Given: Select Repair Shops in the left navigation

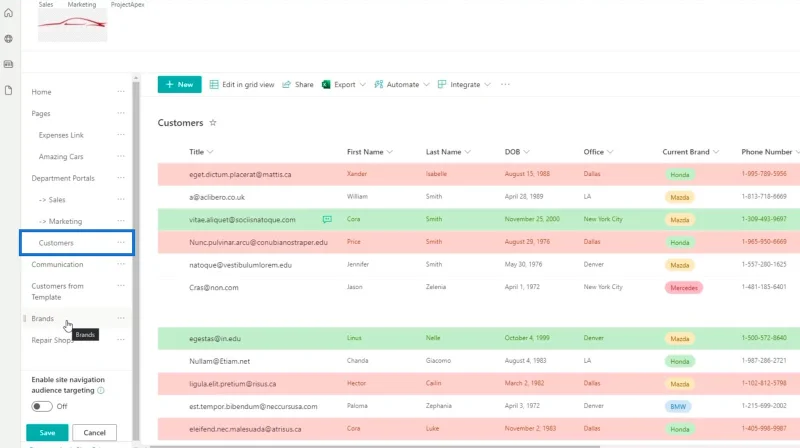Looking at the screenshot, I should point(53,340).
